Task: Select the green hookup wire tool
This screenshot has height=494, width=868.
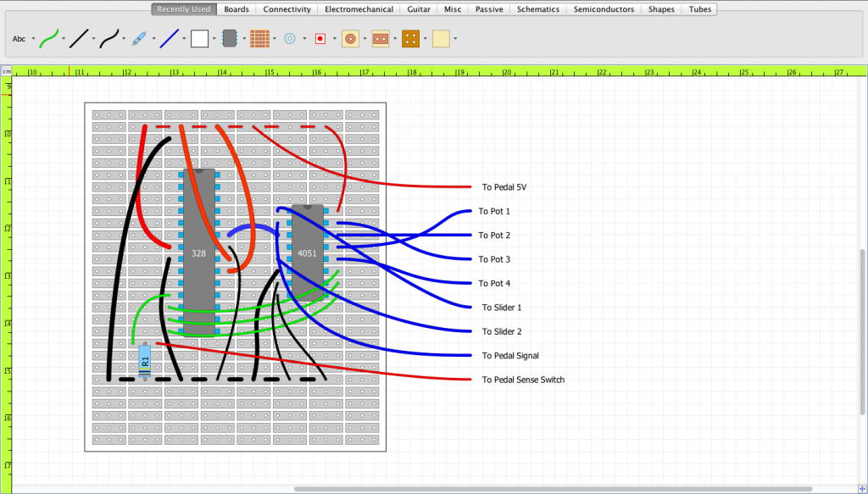Action: [48, 38]
